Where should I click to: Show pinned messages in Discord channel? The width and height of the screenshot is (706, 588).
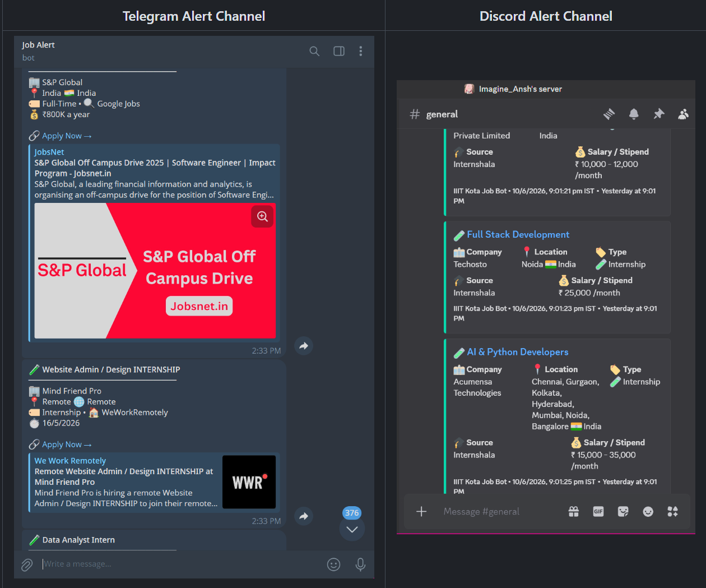659,114
